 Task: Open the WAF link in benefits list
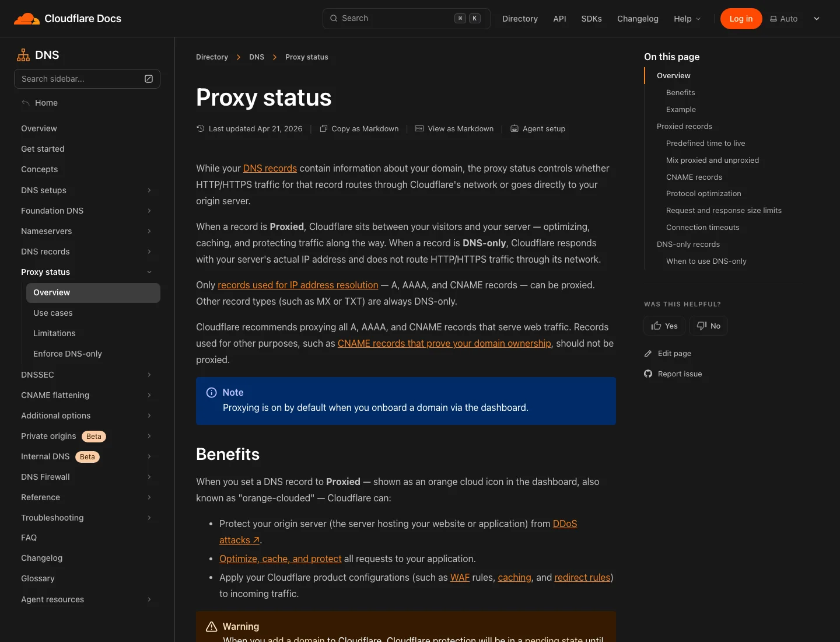pyautogui.click(x=460, y=577)
